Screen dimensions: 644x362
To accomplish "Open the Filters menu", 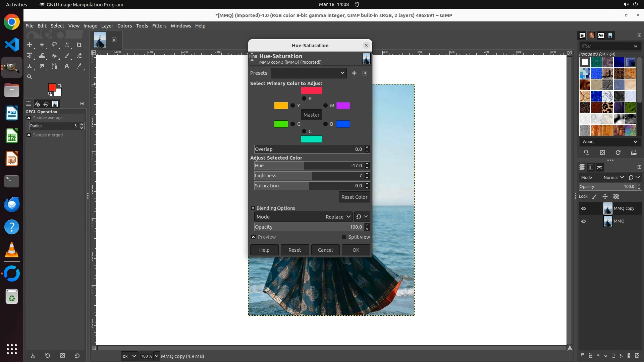I will (159, 26).
